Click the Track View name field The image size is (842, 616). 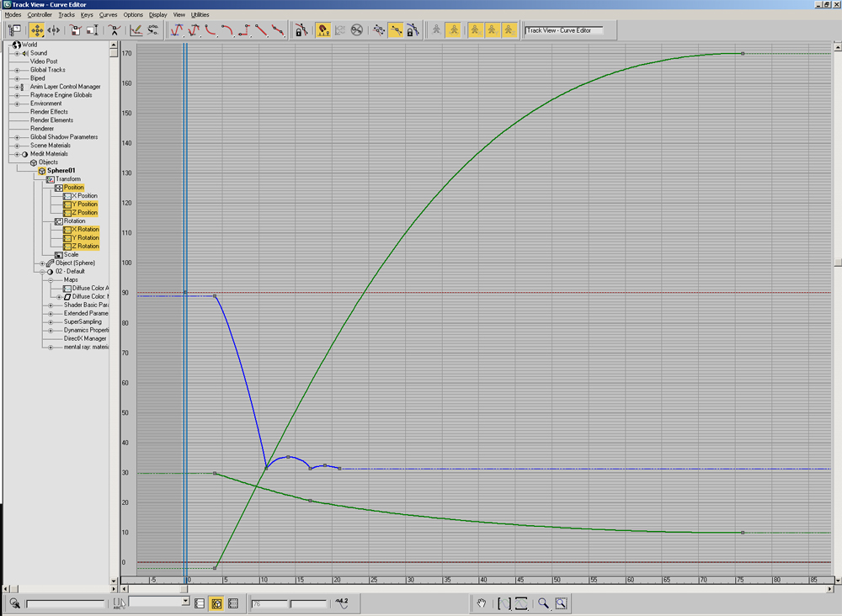[x=564, y=30]
